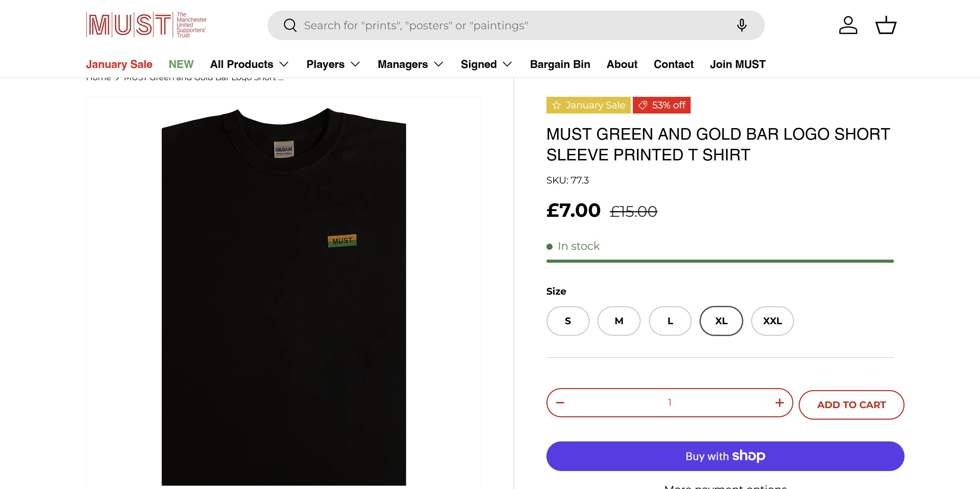This screenshot has width=980, height=489.
Task: Increase quantity with plus icon
Action: (779, 403)
